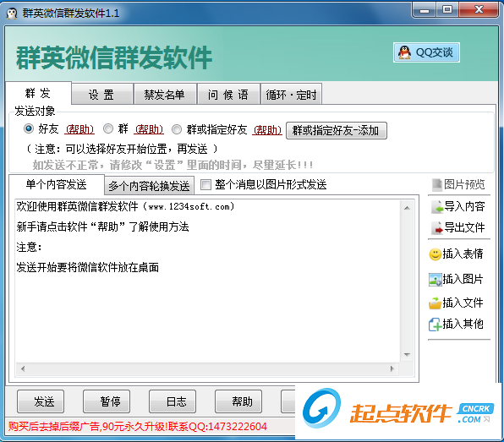Click the penguin icon in title bar

tap(12, 14)
